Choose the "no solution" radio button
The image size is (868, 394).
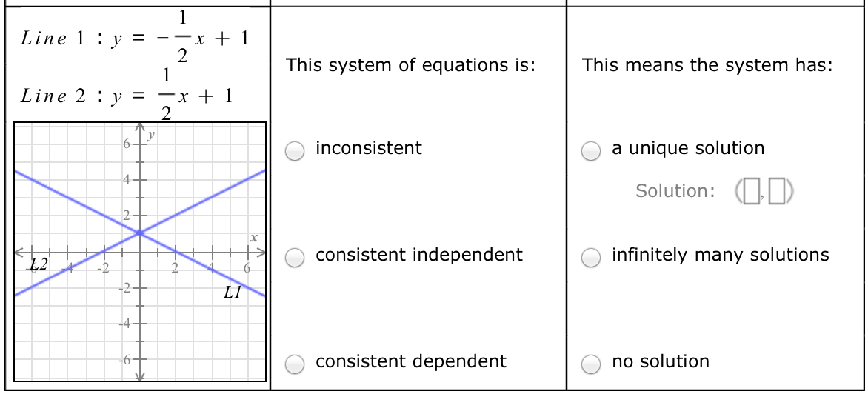click(591, 364)
